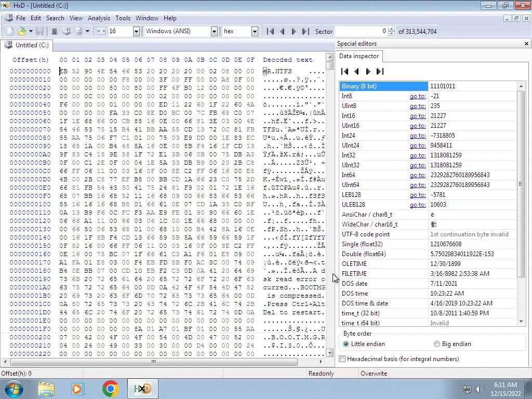Click the New file toolbar icon
532x399 pixels.
tap(10, 31)
